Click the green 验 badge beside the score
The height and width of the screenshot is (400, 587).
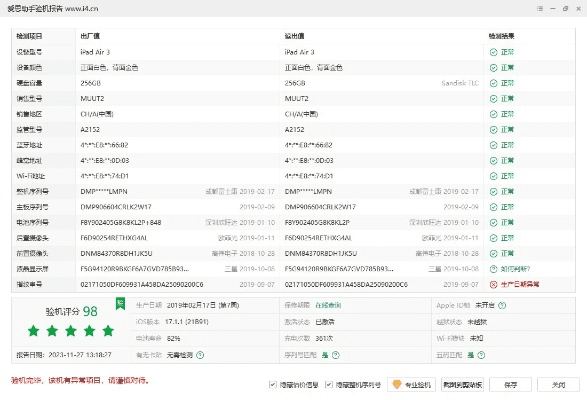point(121,303)
